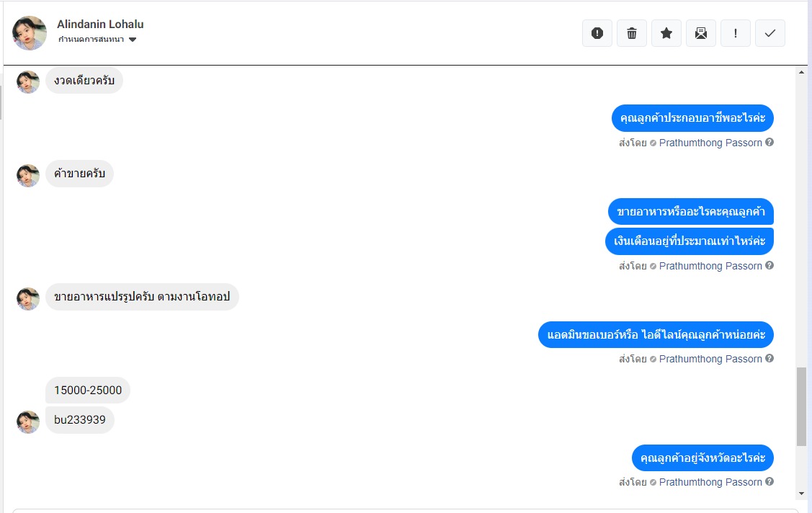
Task: Click help icon under คุณลูกค้าอยู่จังหวัดอะไรค่ะ message
Action: (769, 482)
